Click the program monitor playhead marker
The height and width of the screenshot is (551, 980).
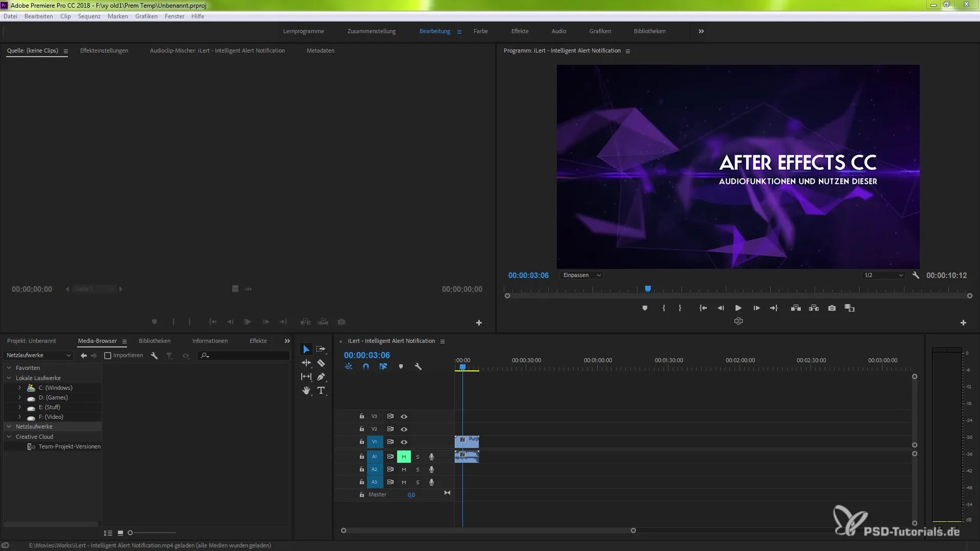click(648, 289)
